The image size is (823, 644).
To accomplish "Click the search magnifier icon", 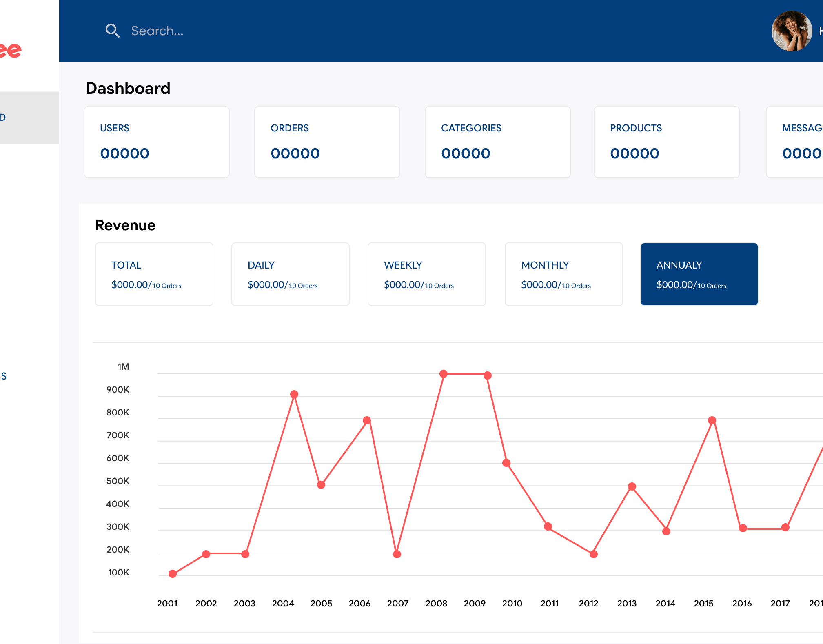I will pyautogui.click(x=112, y=31).
